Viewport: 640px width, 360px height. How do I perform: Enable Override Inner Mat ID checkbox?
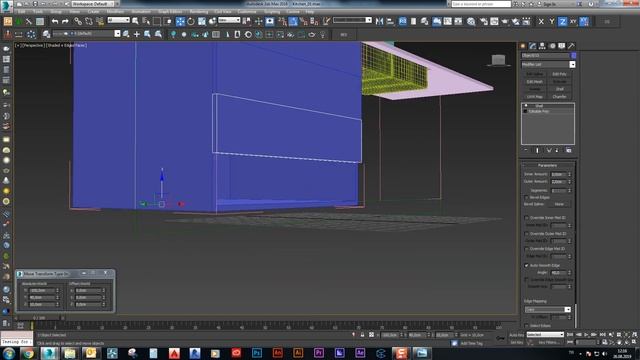tap(526, 218)
